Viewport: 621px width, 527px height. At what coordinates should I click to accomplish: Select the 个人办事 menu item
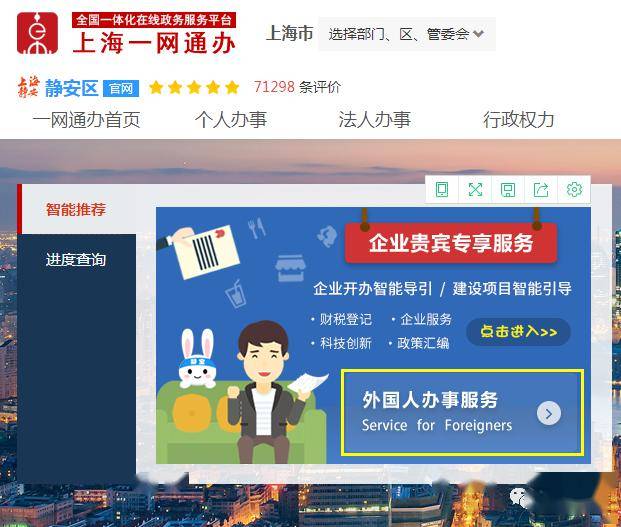230,120
